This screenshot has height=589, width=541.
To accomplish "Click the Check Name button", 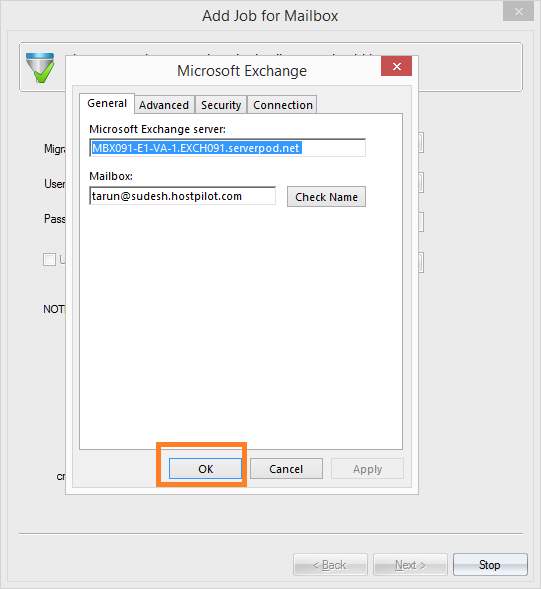I will click(326, 196).
